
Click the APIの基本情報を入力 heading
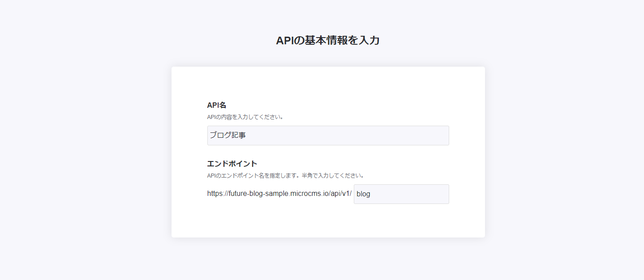pos(328,40)
